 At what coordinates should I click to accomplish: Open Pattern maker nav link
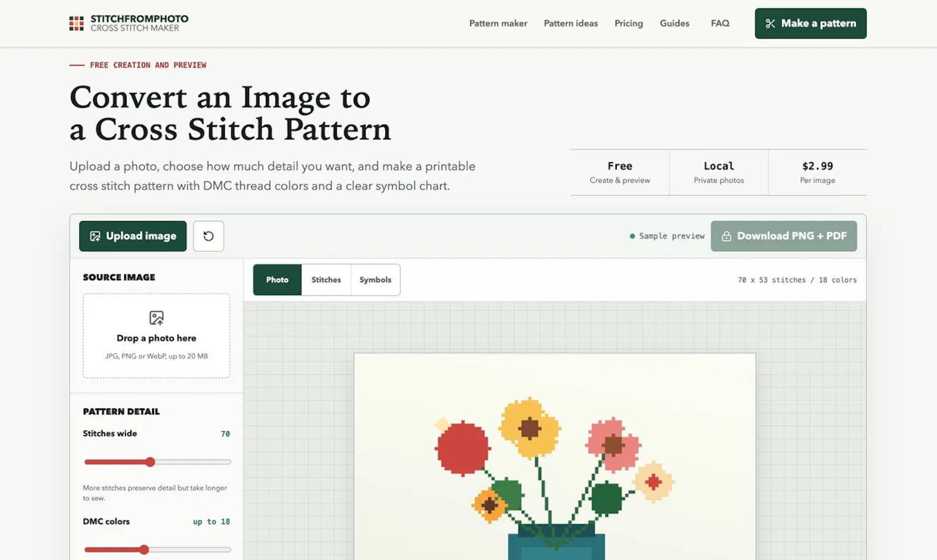498,23
